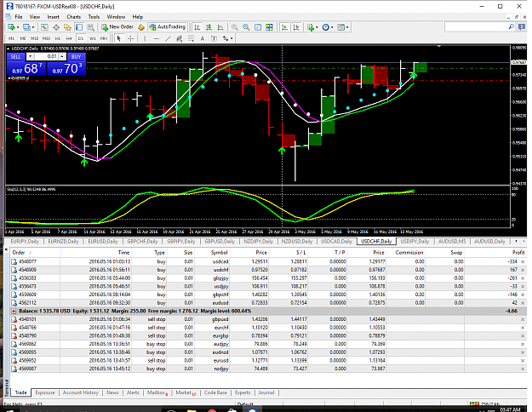Select the Fibonacci retracement tool
The image size is (532, 412).
click(191, 38)
